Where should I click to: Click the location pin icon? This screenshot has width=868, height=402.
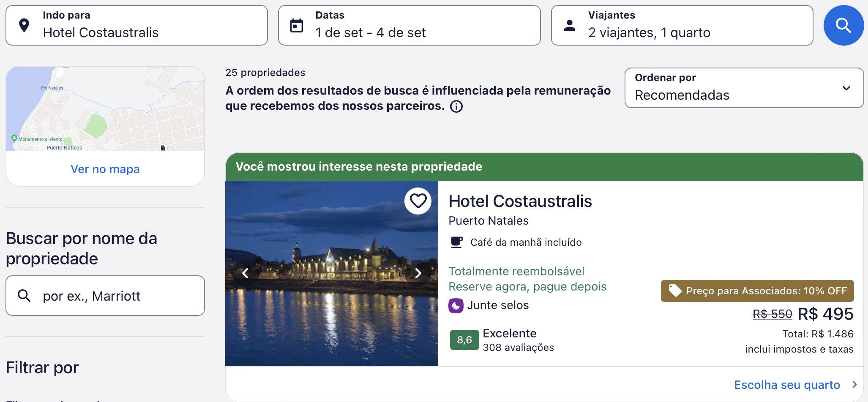(x=25, y=25)
